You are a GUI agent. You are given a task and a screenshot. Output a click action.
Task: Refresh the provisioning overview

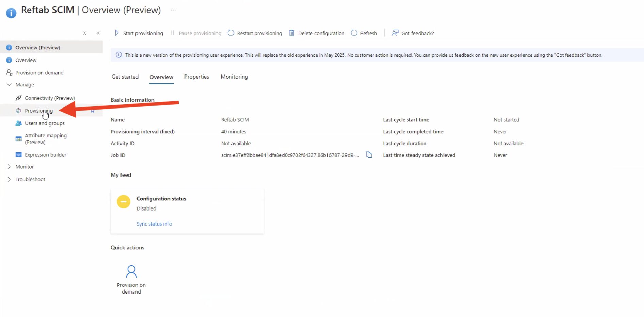[x=364, y=33]
